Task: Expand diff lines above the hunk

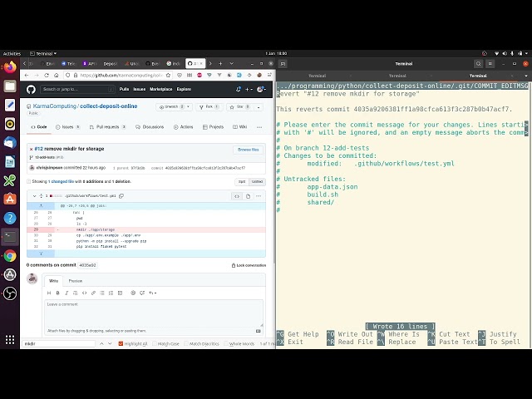Action: point(41,206)
